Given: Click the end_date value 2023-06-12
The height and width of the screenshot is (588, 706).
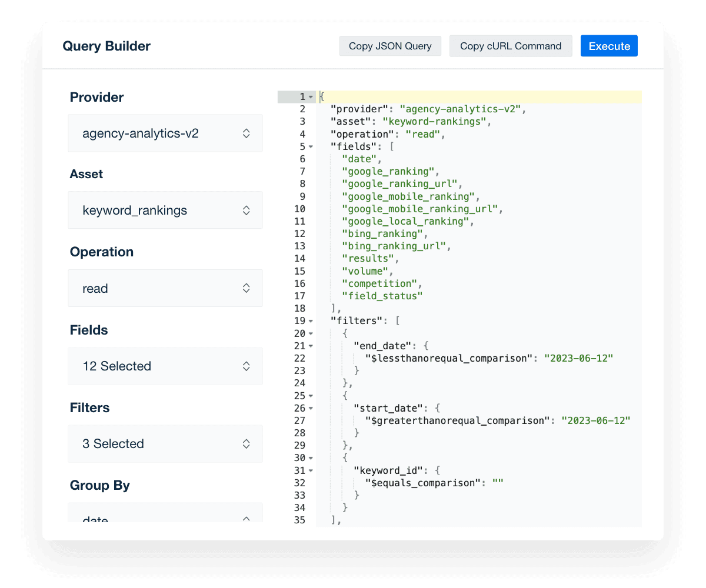Looking at the screenshot, I should pyautogui.click(x=578, y=358).
